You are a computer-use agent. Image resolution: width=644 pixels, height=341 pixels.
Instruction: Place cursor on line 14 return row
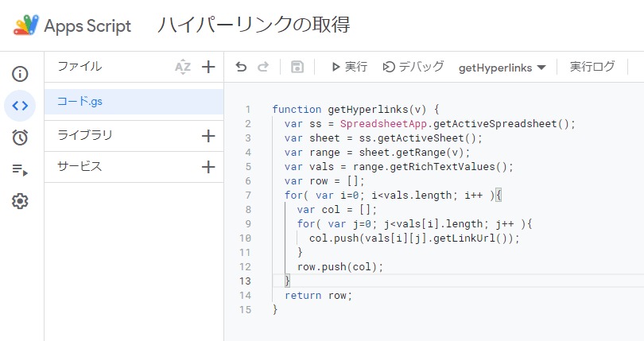pyautogui.click(x=318, y=295)
